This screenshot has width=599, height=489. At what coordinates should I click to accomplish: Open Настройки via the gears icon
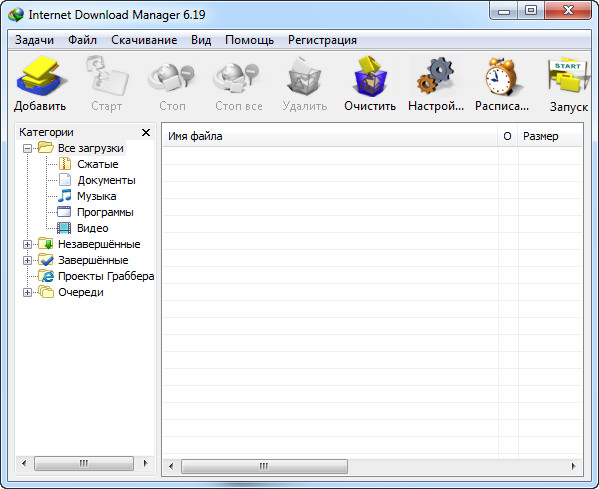click(x=435, y=76)
